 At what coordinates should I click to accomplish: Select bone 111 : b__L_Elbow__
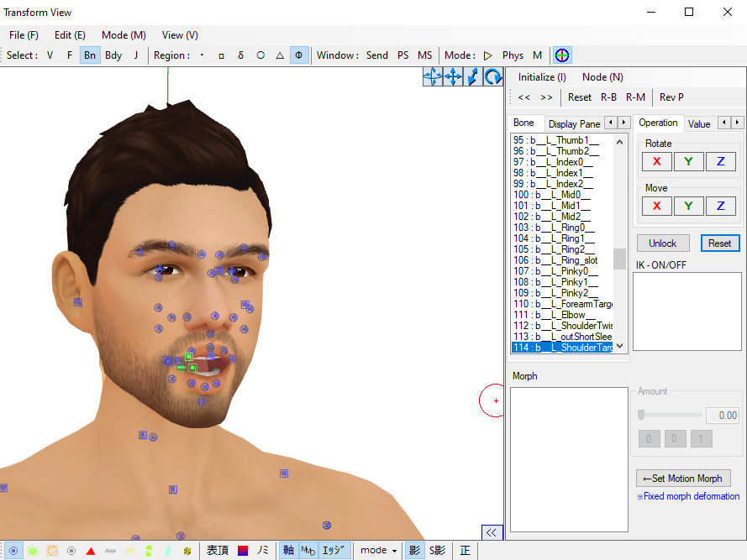562,315
